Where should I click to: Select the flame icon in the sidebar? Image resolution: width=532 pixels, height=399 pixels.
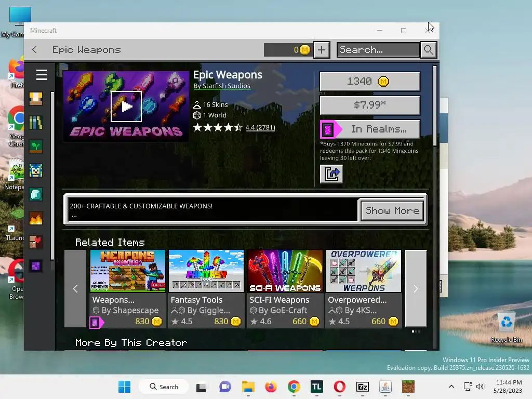tap(36, 219)
